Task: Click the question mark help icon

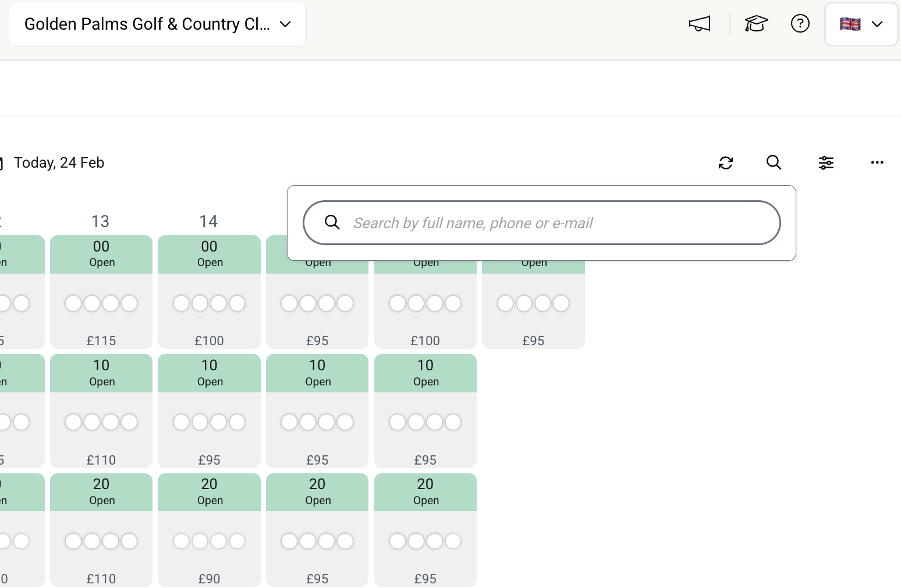Action: point(800,24)
